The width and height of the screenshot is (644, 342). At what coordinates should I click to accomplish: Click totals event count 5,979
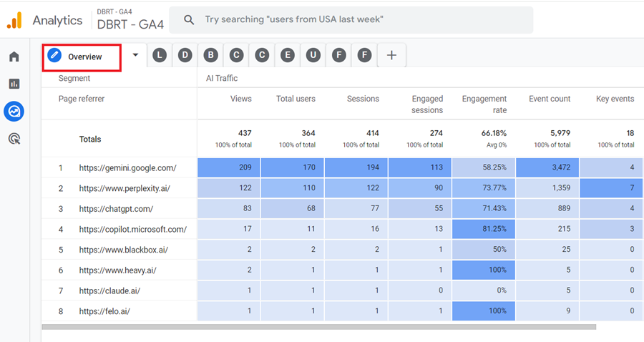tap(560, 133)
